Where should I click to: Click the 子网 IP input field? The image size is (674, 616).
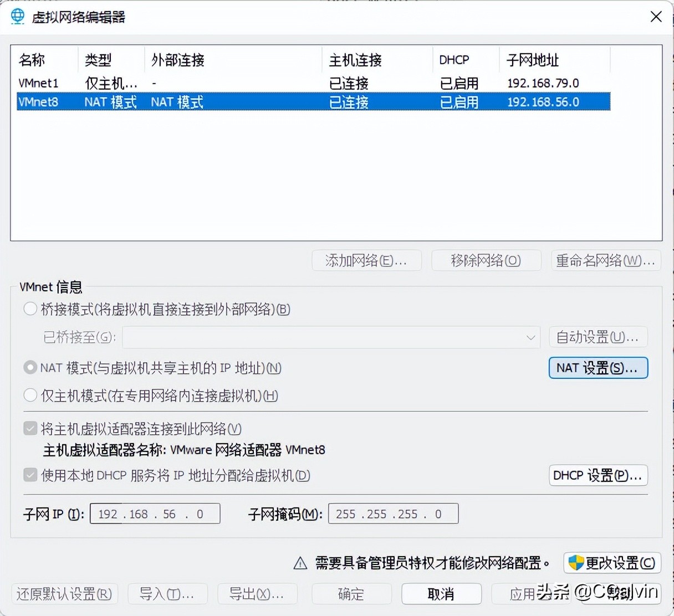(155, 514)
